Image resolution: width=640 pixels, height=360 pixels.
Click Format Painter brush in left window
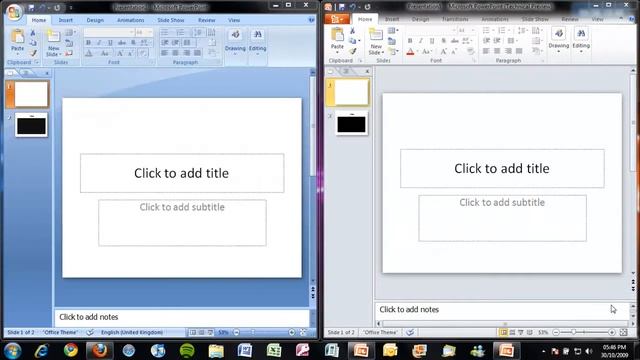coord(33,53)
